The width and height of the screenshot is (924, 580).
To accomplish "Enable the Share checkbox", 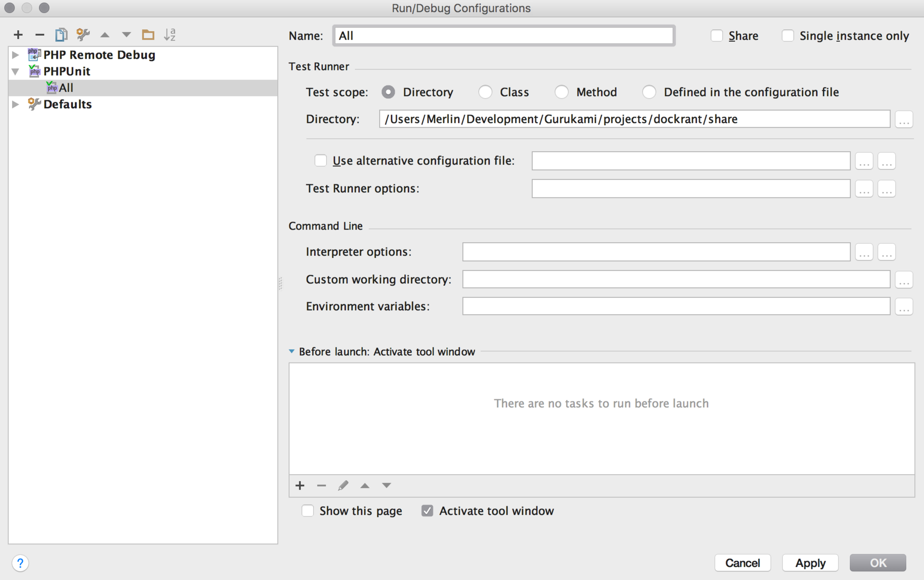I will click(x=717, y=36).
